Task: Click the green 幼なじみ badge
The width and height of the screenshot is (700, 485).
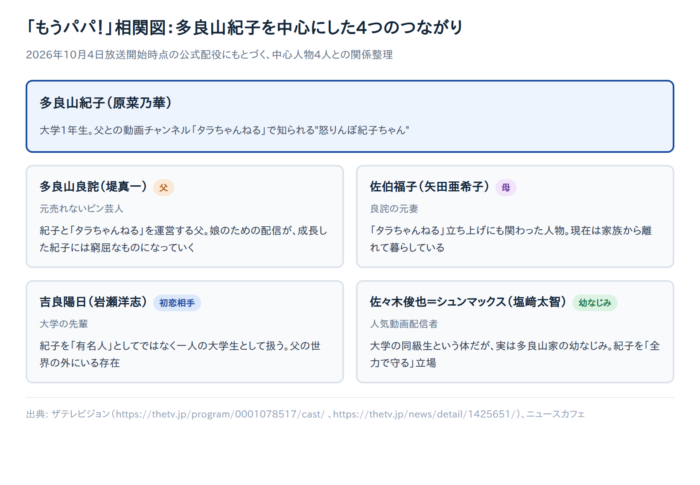Action: click(x=595, y=303)
